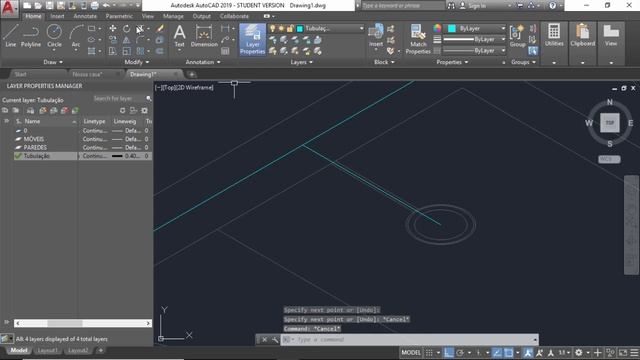
Task: Click the workspace switching gear in status bar
Action: coord(579,353)
